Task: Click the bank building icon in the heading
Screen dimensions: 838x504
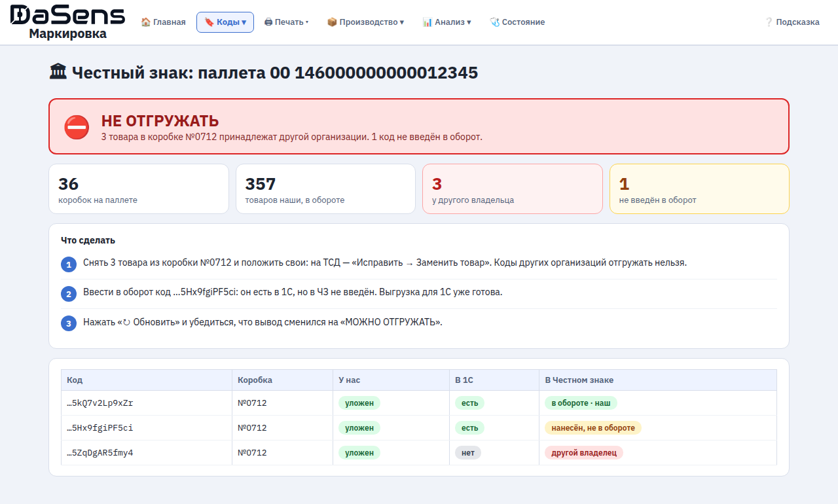Action: (58, 72)
